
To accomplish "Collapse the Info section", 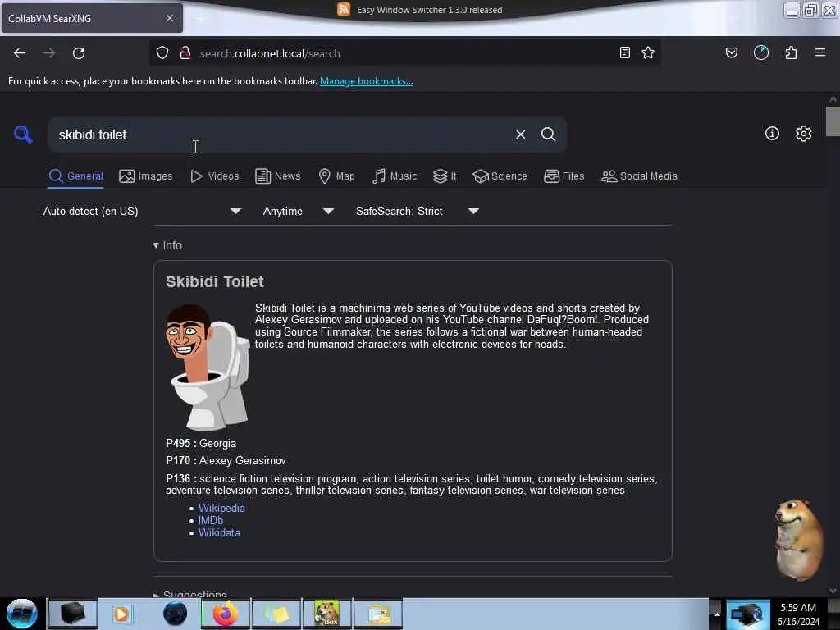I will click(167, 245).
